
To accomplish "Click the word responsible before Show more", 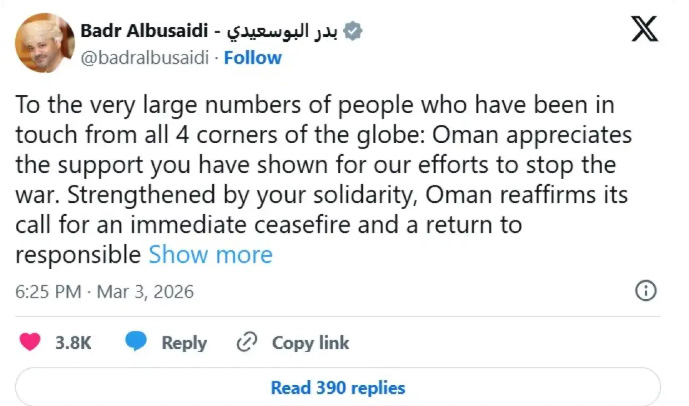I will [x=78, y=255].
